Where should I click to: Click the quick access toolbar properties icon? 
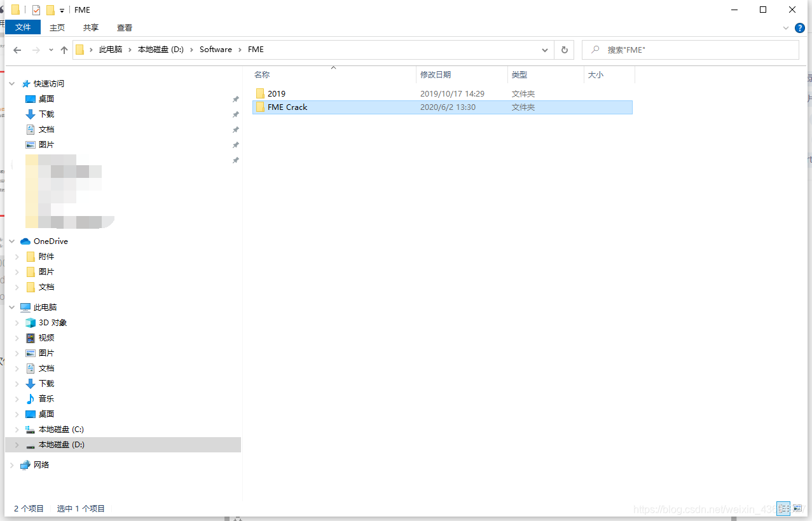(x=36, y=10)
